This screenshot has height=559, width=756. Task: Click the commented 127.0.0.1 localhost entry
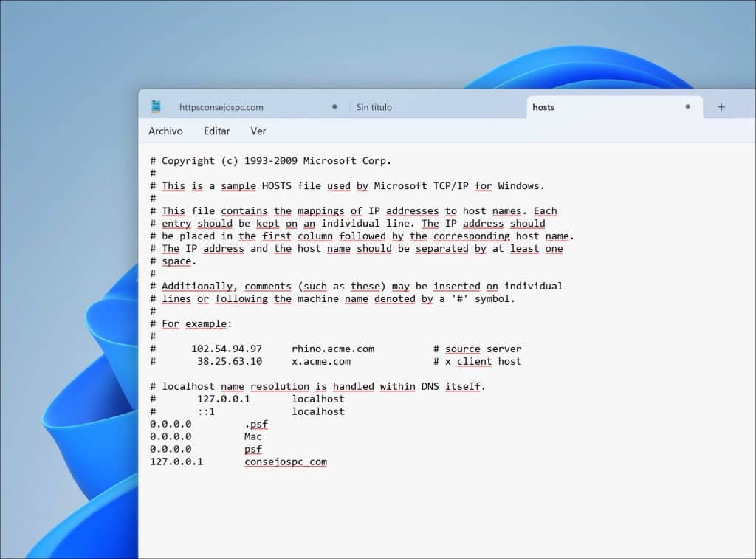tap(247, 399)
